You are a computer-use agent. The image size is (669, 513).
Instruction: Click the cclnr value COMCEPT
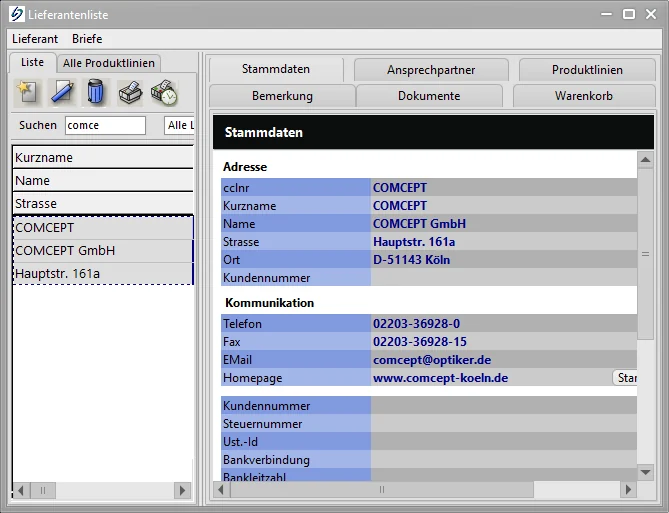click(400, 188)
